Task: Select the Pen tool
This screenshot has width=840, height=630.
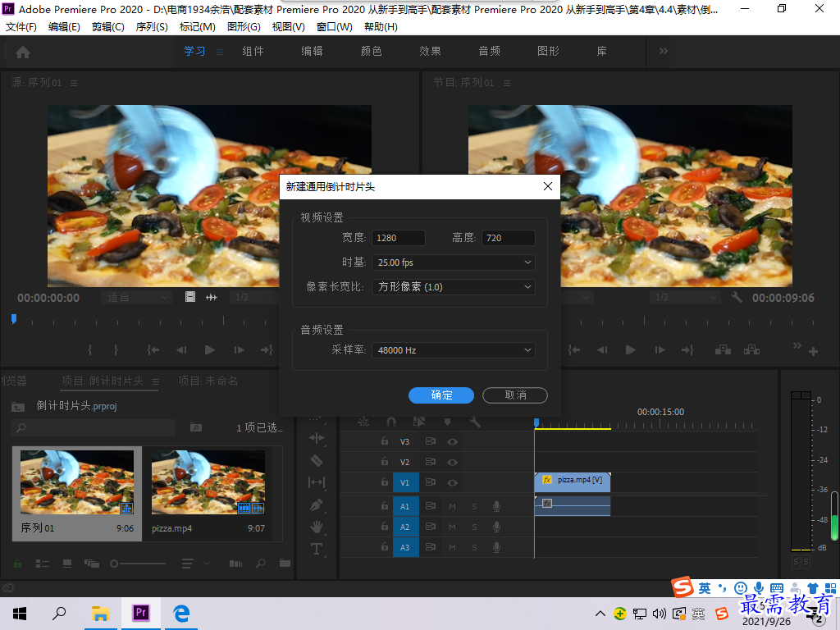Action: click(x=317, y=504)
